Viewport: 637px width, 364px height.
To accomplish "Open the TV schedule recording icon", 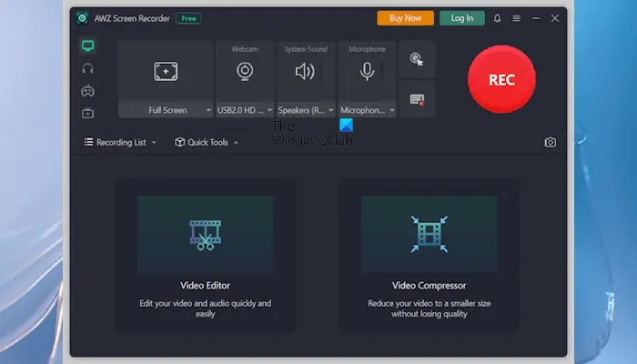I will (87, 113).
